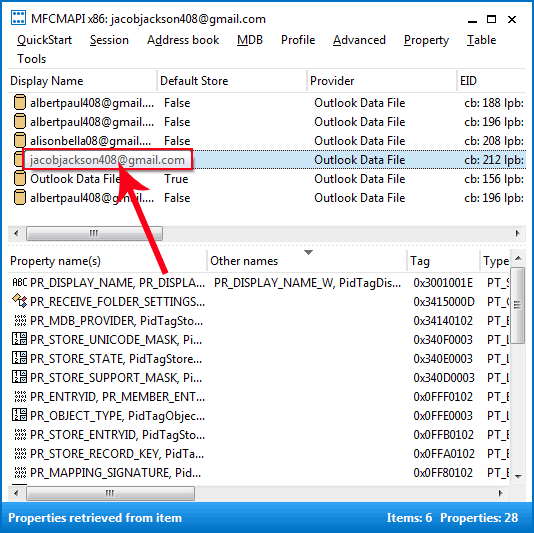Open the Session menu

tap(109, 40)
